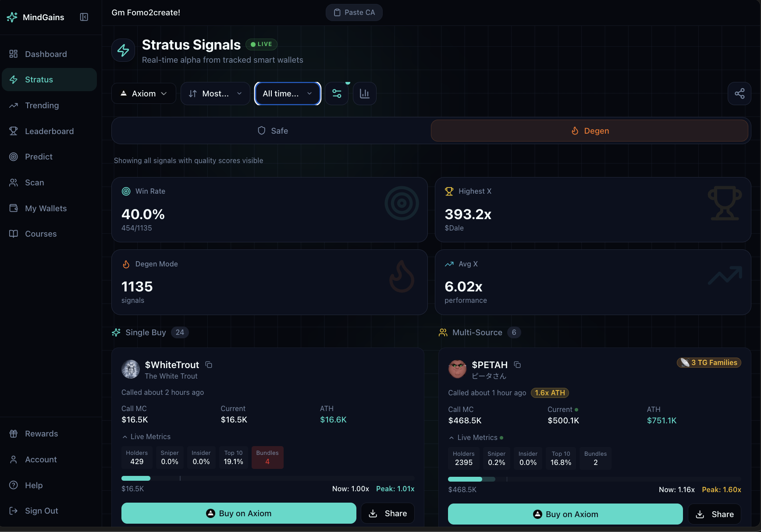The image size is (761, 532).
Task: Open the Trending menu item
Action: 41,105
